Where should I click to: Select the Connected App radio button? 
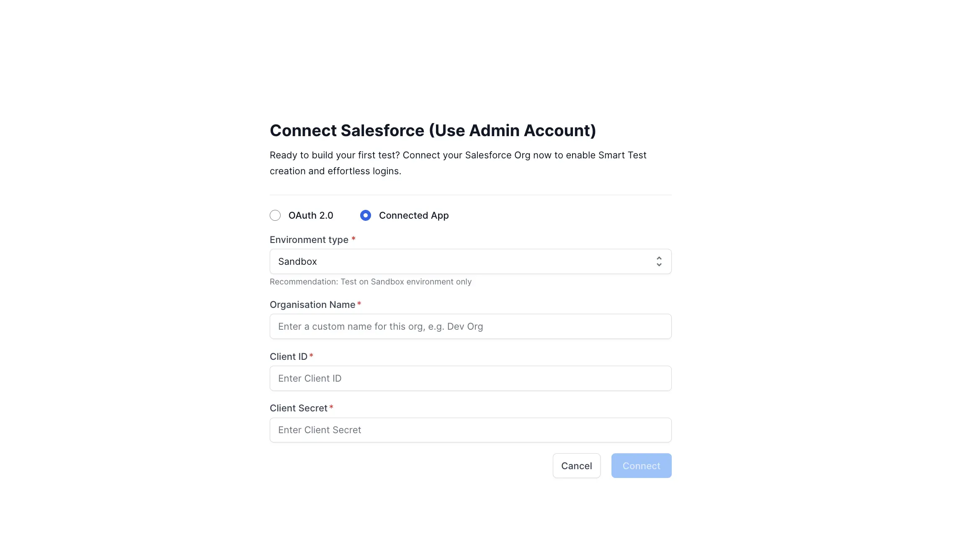(x=365, y=215)
